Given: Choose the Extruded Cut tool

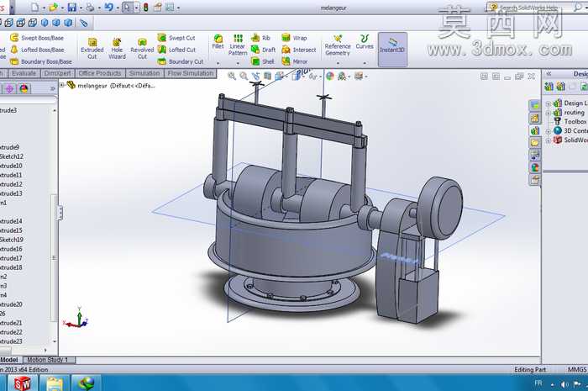Looking at the screenshot, I should [92, 49].
